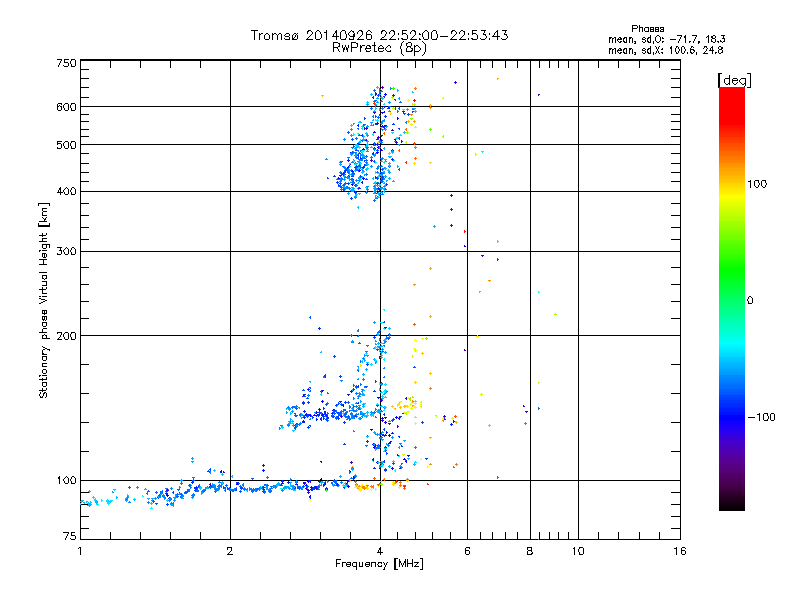Click the y-axis '750' tick label
This screenshot has height=600, width=800.
click(x=66, y=63)
